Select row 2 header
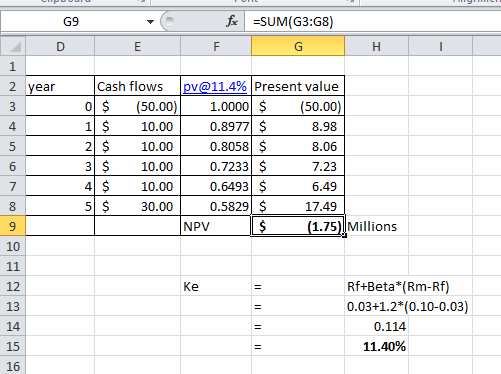Screen dimensions: 501x374 pos(13,86)
